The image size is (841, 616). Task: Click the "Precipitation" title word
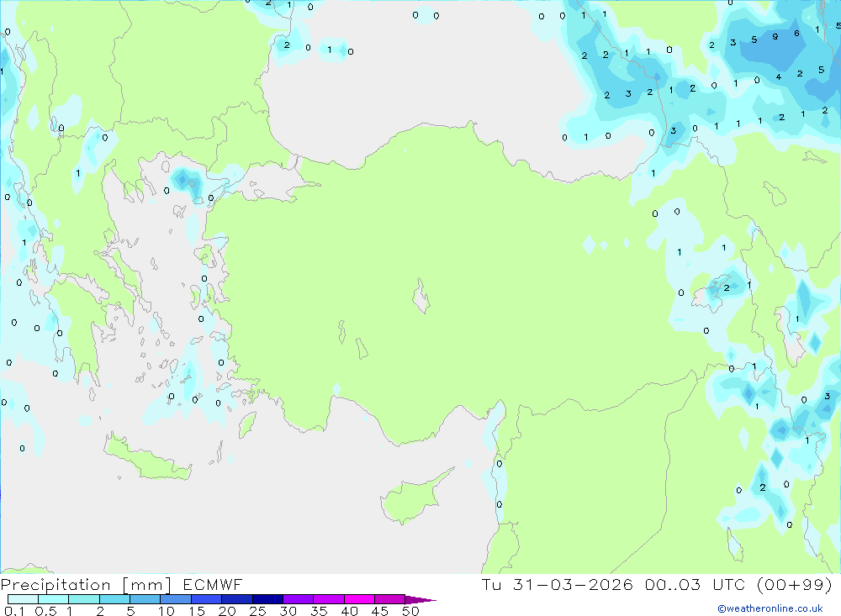pyautogui.click(x=56, y=585)
